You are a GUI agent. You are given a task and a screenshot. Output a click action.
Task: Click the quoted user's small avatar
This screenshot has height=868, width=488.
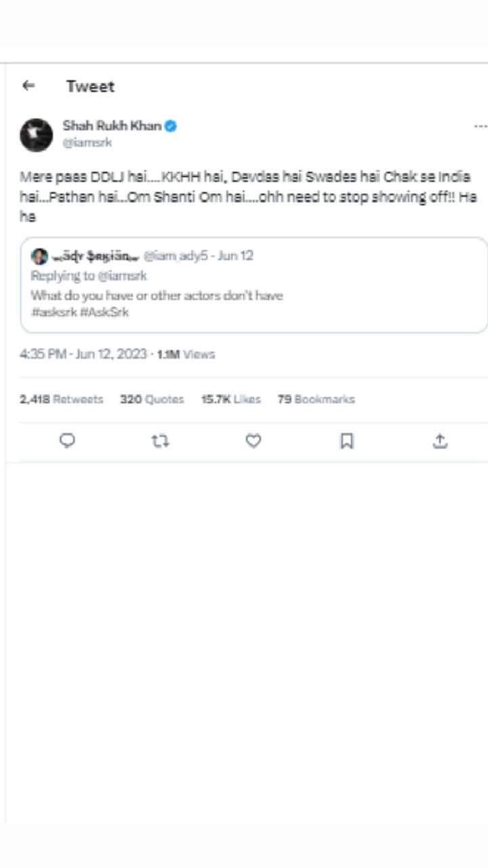[x=40, y=256]
